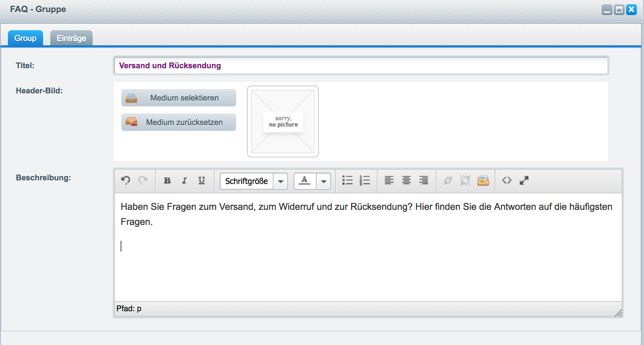The width and height of the screenshot is (644, 345).
Task: Click the insert link icon
Action: coord(448,180)
